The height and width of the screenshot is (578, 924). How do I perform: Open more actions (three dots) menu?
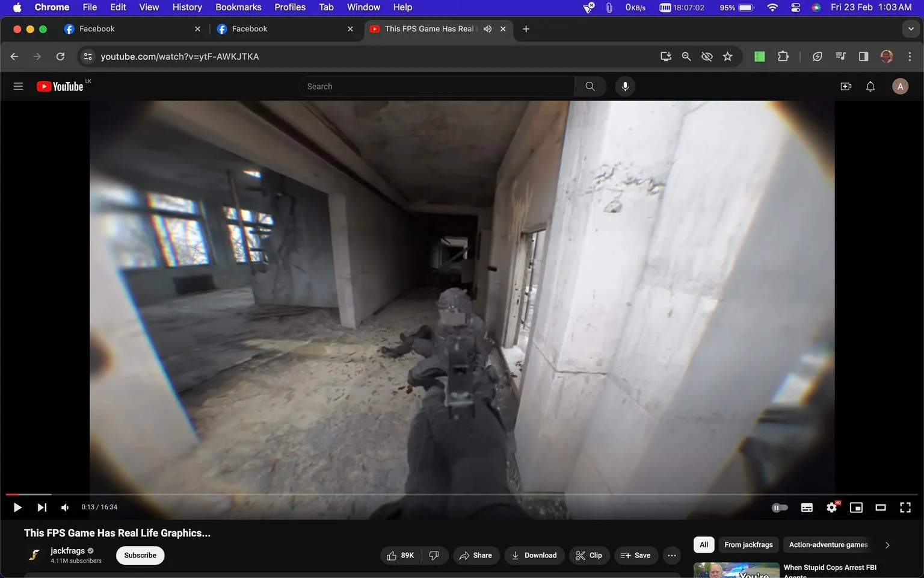click(x=672, y=555)
